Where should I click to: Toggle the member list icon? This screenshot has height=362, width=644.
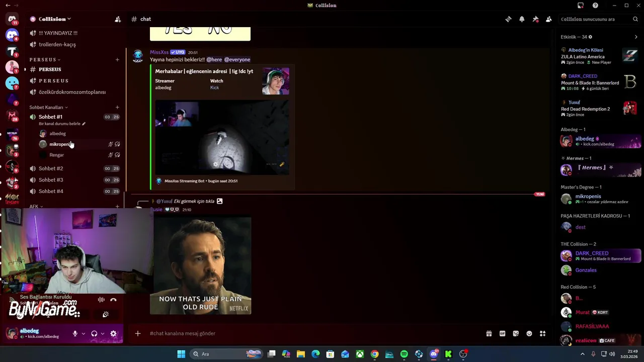pos(549,19)
